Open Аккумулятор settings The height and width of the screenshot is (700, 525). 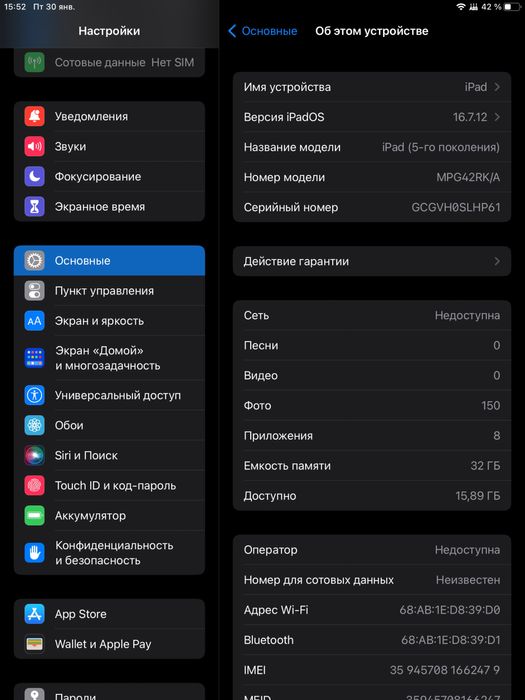[x=109, y=516]
